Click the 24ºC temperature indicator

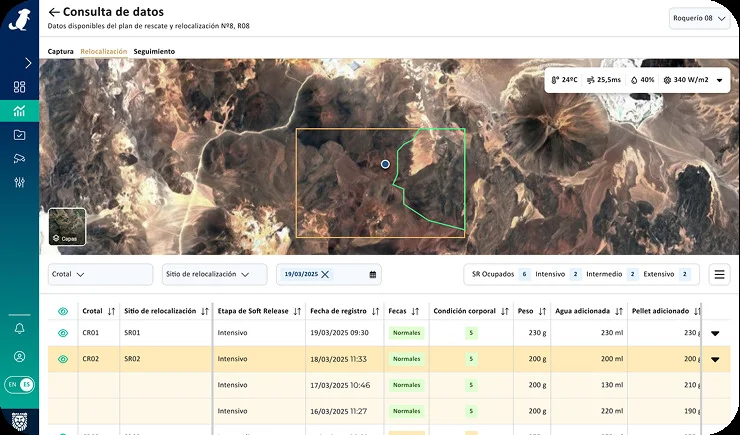click(564, 80)
